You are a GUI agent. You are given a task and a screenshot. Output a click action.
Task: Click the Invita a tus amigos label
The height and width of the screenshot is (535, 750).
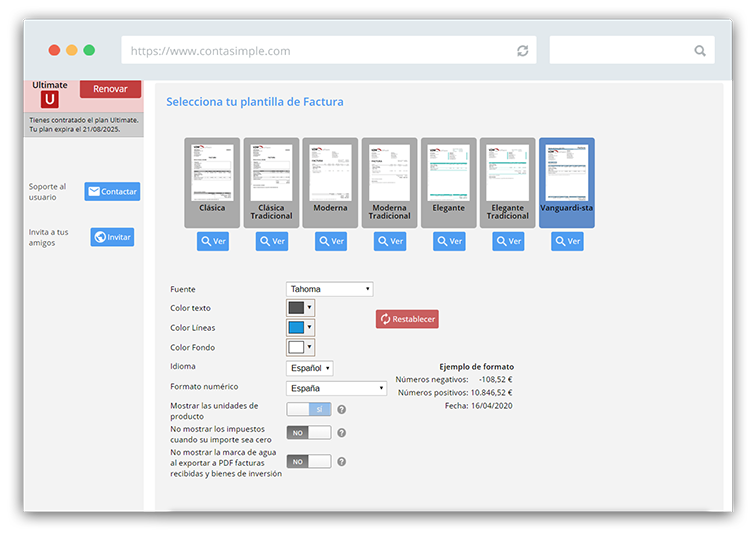48,238
